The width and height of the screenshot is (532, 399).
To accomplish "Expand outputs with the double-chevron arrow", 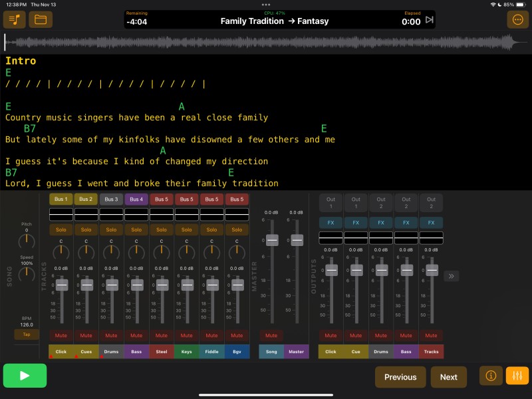I will point(451,276).
